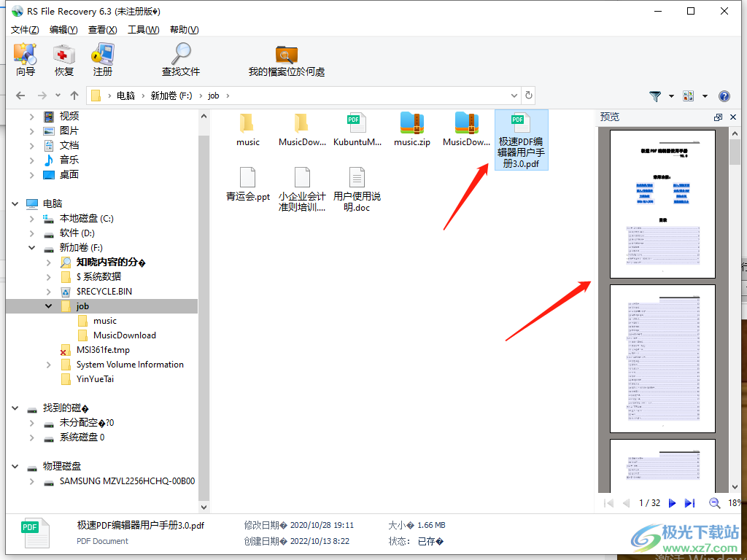Click the filter funnel icon
747x560 pixels.
coord(655,96)
